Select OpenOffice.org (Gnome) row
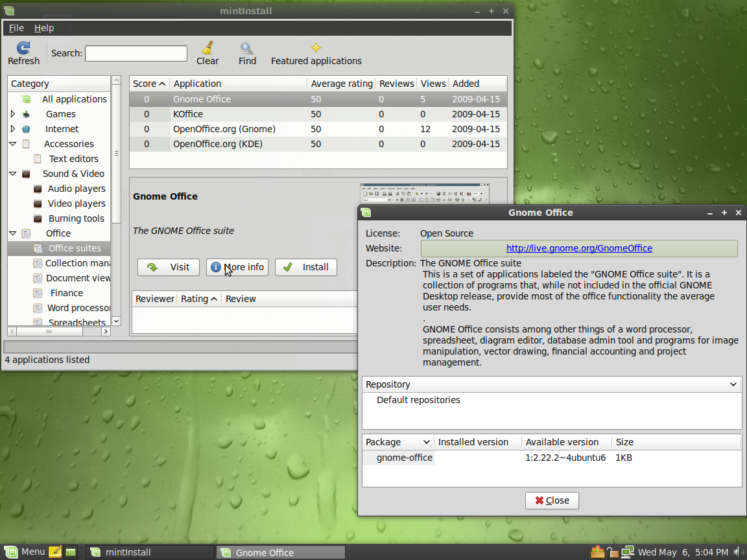This screenshot has height=560, width=747. pyautogui.click(x=318, y=129)
